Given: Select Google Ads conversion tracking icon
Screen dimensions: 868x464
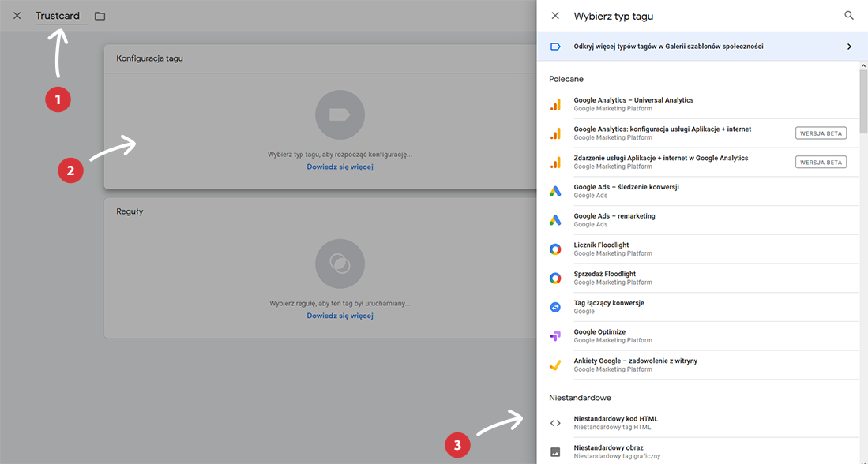Looking at the screenshot, I should pyautogui.click(x=555, y=191).
